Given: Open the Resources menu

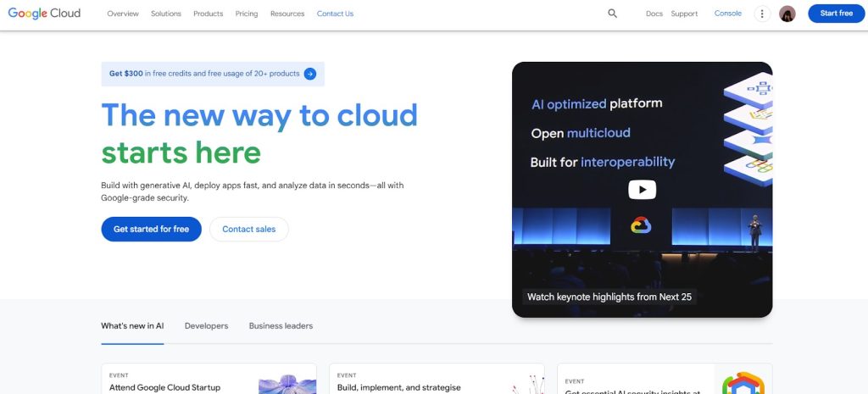Looking at the screenshot, I should [x=287, y=14].
